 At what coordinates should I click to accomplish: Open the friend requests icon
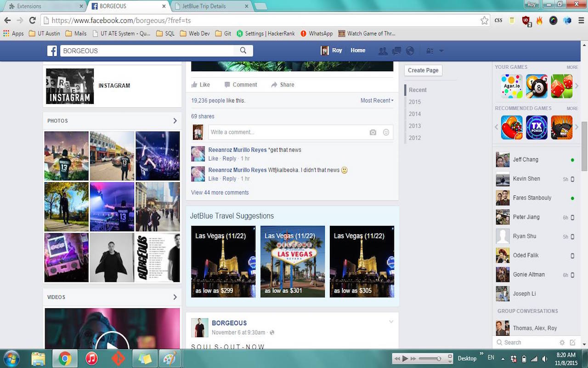(x=382, y=51)
